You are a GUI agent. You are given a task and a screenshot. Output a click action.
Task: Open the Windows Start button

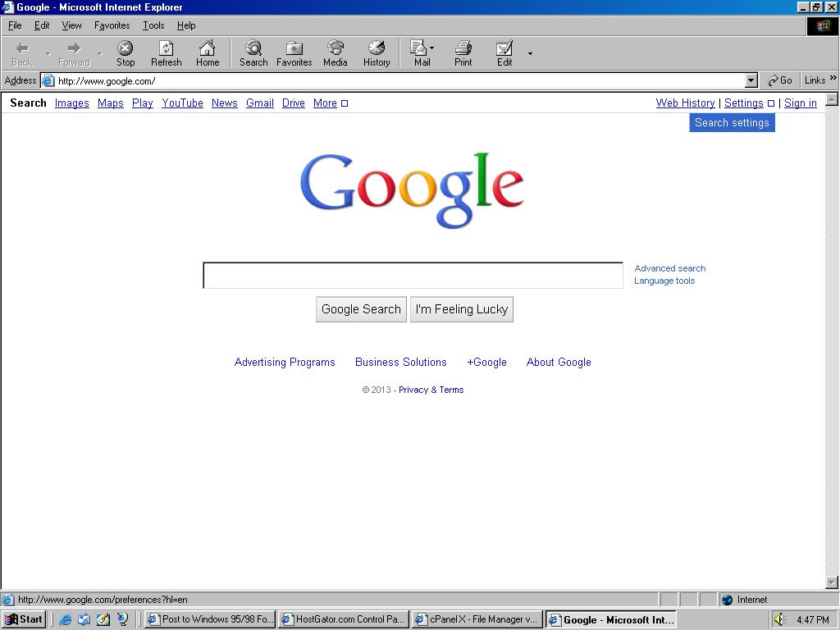(24, 620)
